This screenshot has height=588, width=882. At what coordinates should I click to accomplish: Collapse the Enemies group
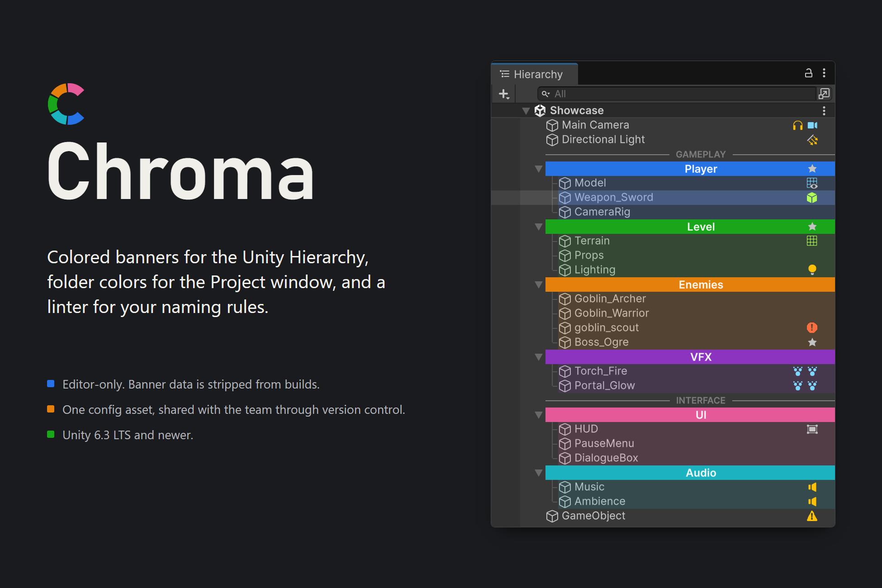pyautogui.click(x=538, y=285)
